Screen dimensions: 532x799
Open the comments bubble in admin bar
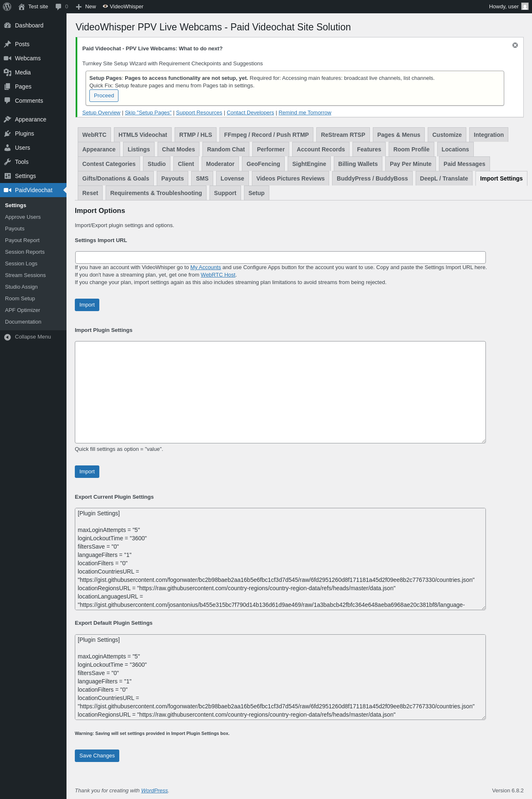pyautogui.click(x=58, y=7)
